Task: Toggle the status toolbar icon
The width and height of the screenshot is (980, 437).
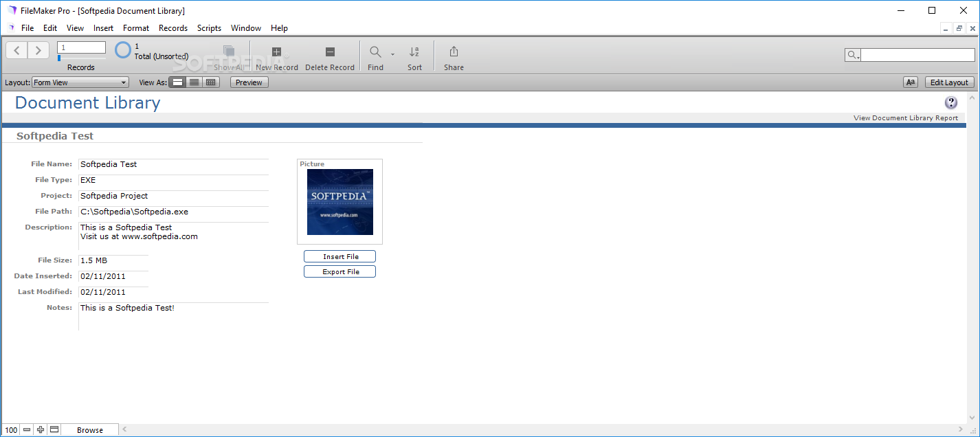Action: [x=54, y=430]
